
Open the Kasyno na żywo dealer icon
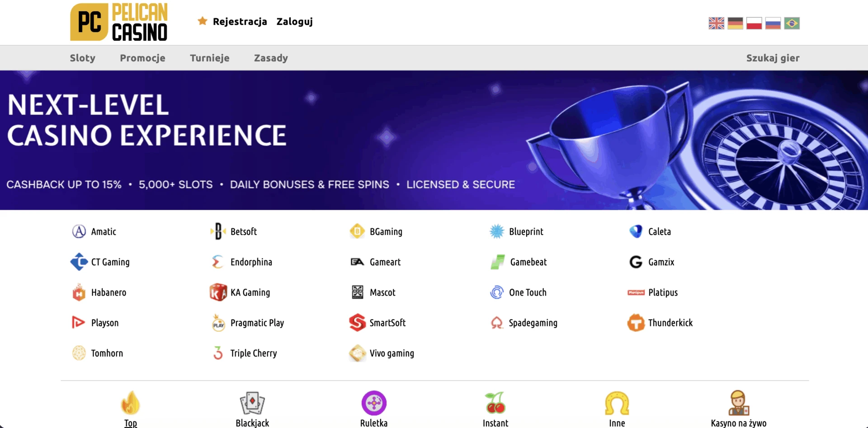pos(739,403)
